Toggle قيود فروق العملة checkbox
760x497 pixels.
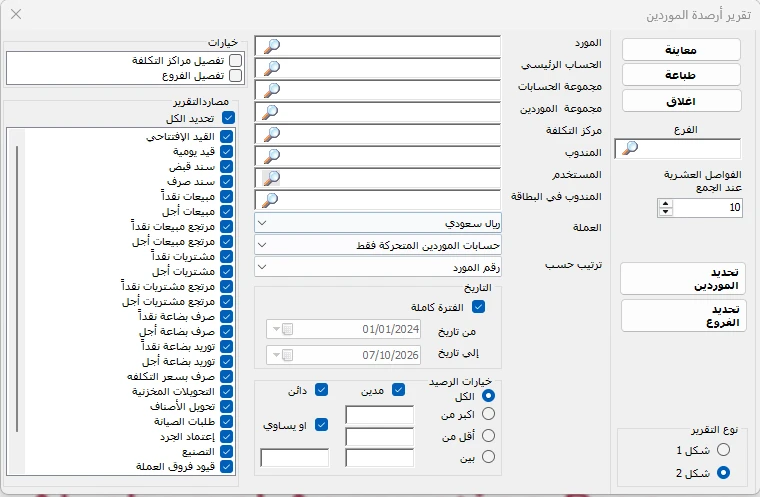(226, 467)
